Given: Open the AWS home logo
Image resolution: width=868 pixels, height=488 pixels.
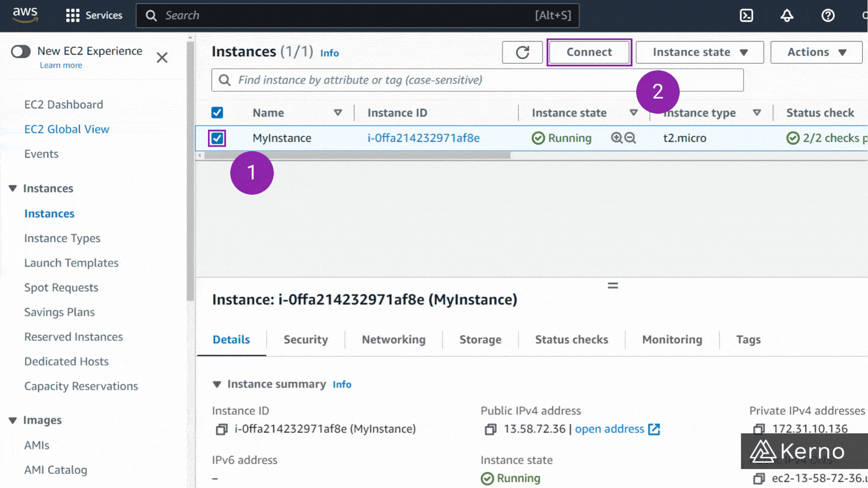Looking at the screenshot, I should coord(25,15).
